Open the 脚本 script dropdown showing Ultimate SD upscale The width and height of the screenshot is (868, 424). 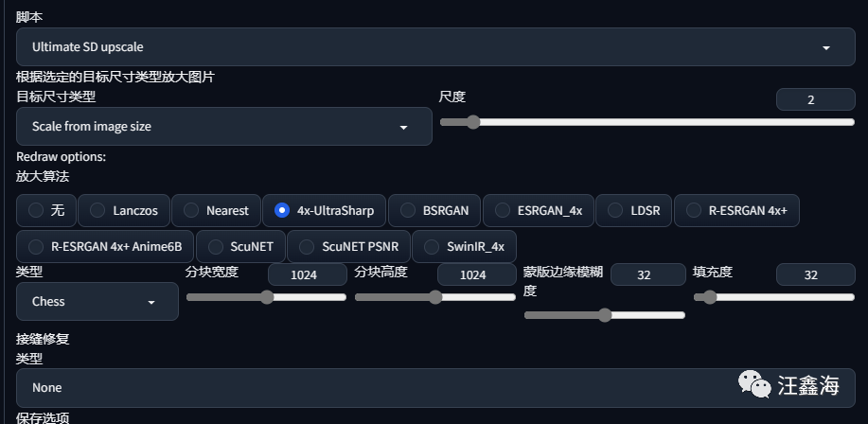click(x=435, y=47)
